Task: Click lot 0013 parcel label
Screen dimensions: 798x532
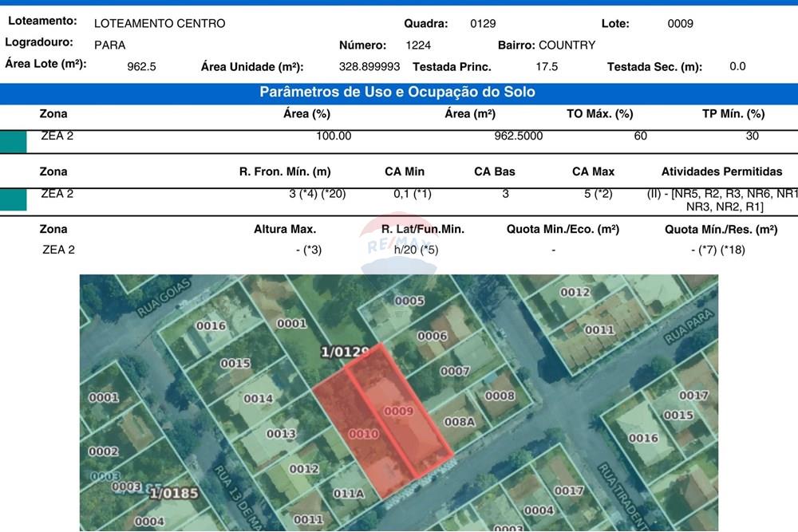Action: point(281,433)
